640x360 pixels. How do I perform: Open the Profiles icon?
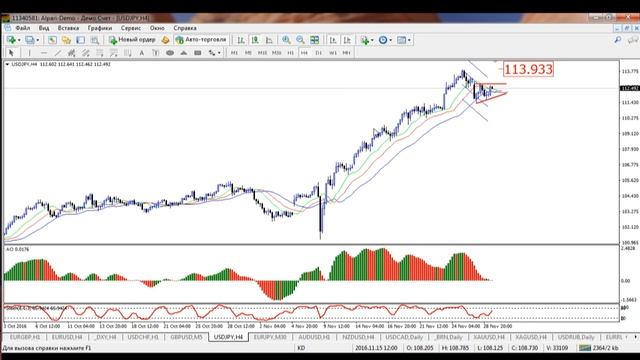29,40
